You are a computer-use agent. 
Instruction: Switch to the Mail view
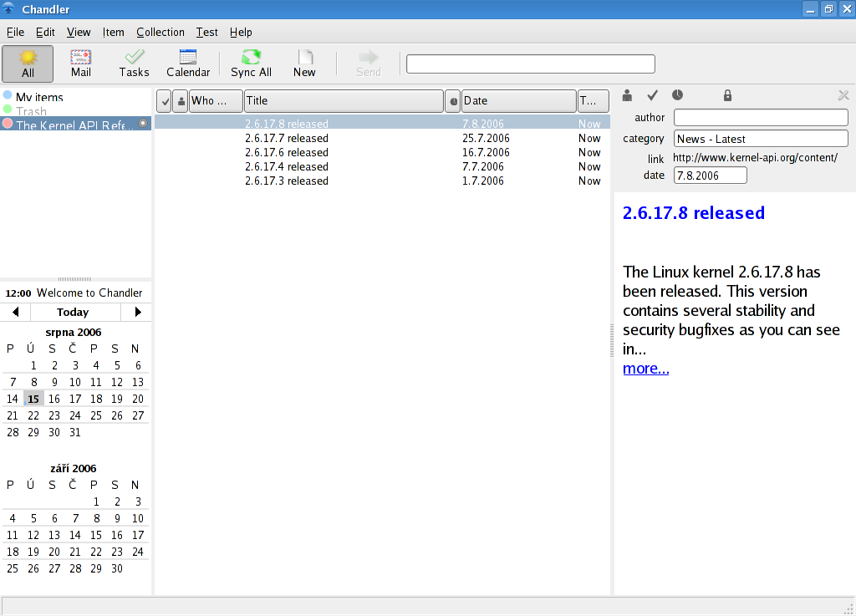(x=81, y=64)
